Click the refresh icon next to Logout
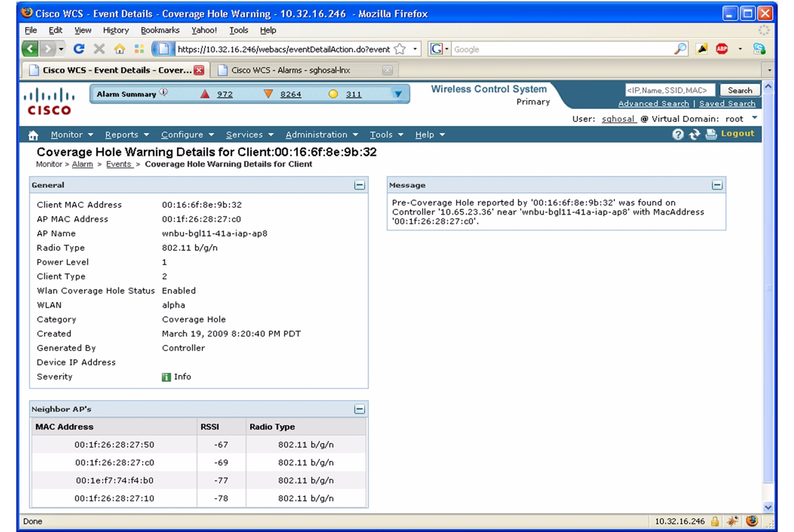The width and height of the screenshot is (794, 532). [x=695, y=134]
